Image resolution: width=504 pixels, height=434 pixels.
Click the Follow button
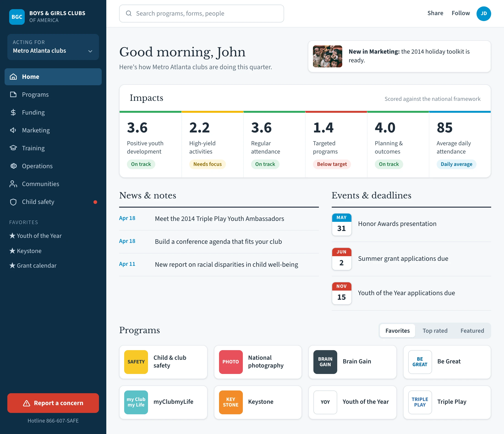click(x=461, y=13)
